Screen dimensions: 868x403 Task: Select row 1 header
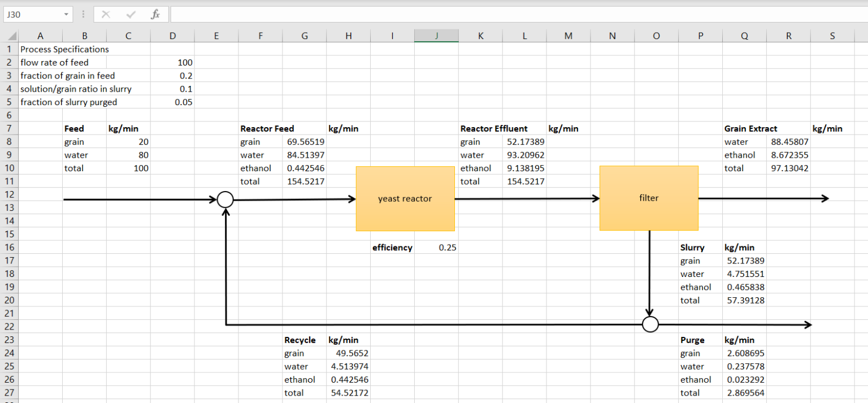(10, 49)
